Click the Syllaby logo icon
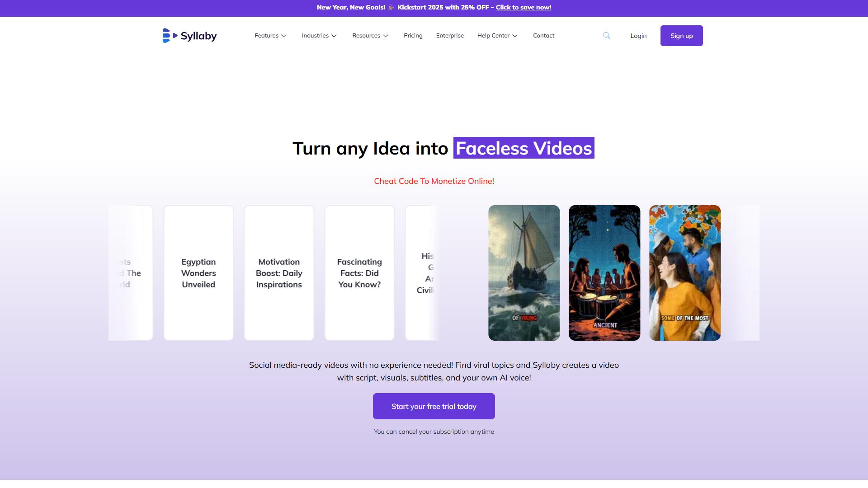Viewport: 868px width, 488px height. tap(170, 36)
